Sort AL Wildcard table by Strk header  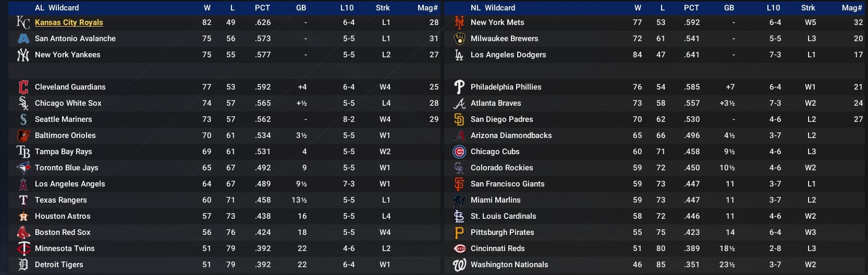383,8
